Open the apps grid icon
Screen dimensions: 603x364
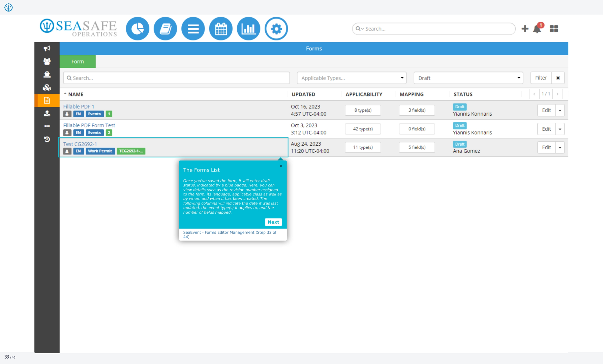point(554,29)
